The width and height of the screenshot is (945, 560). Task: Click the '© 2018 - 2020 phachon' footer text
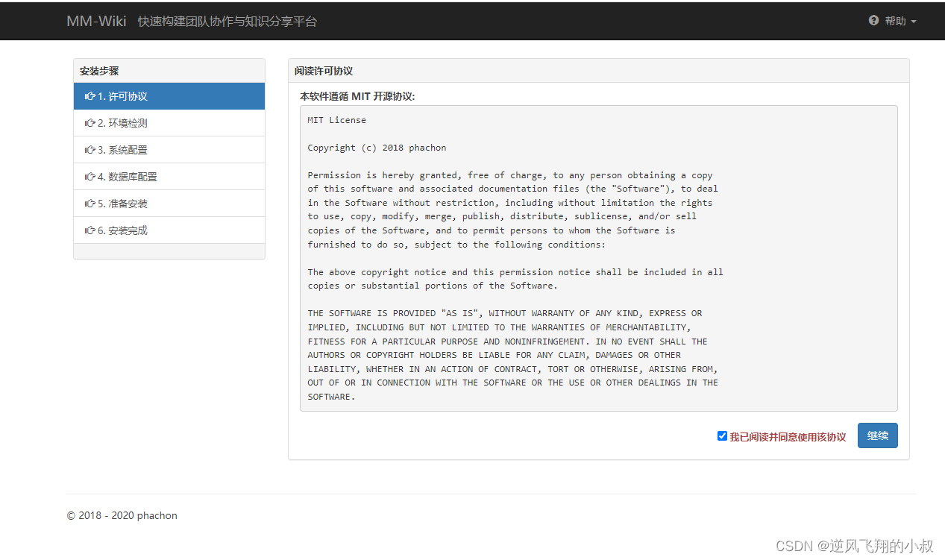[122, 515]
